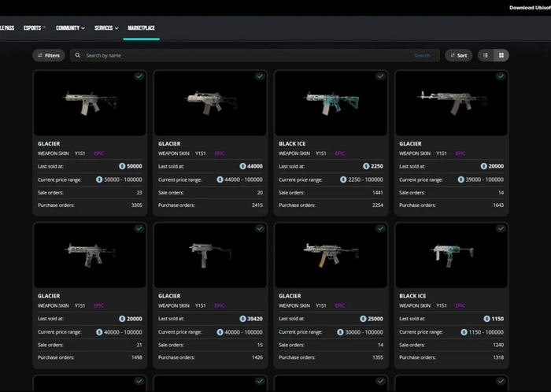
Task: Click the credit icon beside last sold 2250
Action: coord(366,166)
